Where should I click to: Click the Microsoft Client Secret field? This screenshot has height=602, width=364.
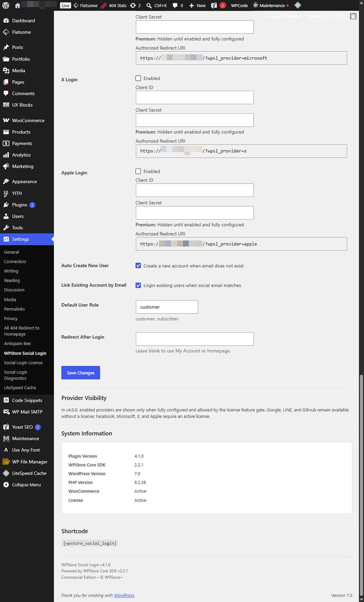coord(195,27)
